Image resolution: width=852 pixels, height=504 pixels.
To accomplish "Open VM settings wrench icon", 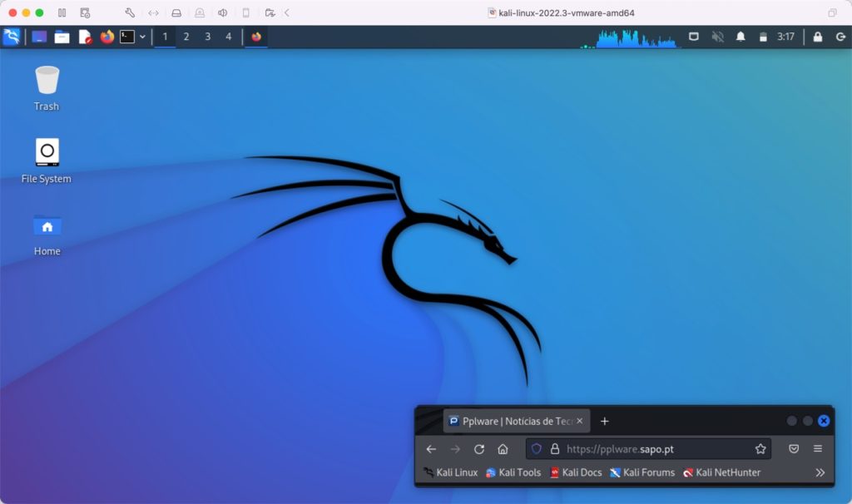I will click(130, 12).
